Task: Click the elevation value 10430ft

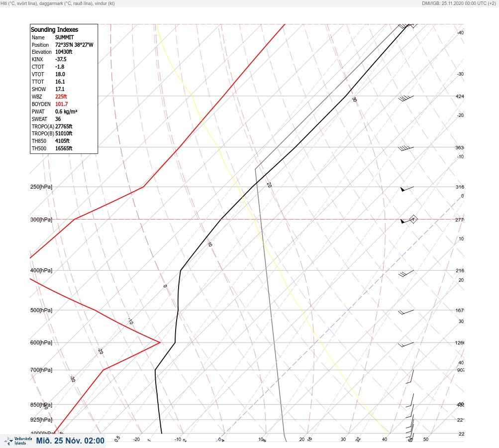Action: [x=64, y=52]
